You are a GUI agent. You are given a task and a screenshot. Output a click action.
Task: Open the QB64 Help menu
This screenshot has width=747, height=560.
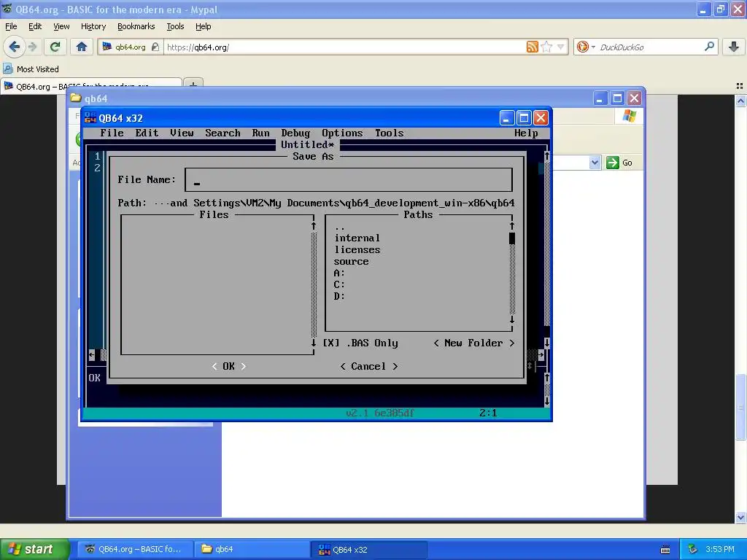(526, 133)
